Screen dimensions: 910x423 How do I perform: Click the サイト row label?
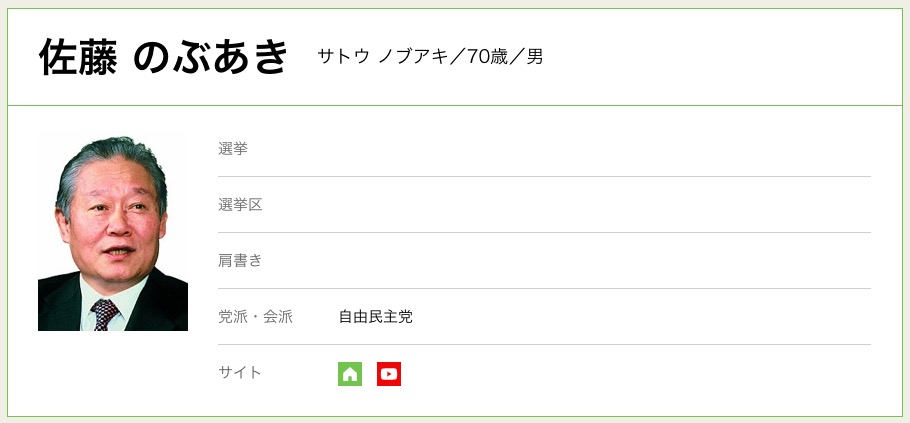click(x=240, y=373)
